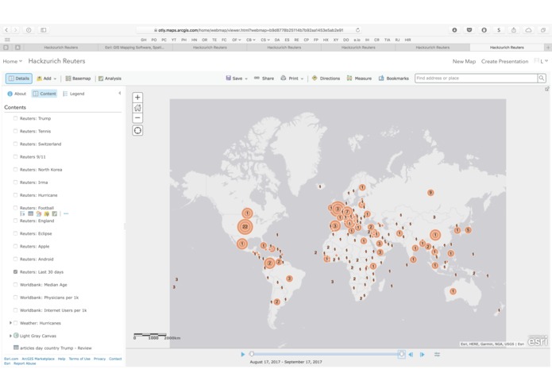
Task: Enable Reuters: Irma layer
Action: click(15, 182)
